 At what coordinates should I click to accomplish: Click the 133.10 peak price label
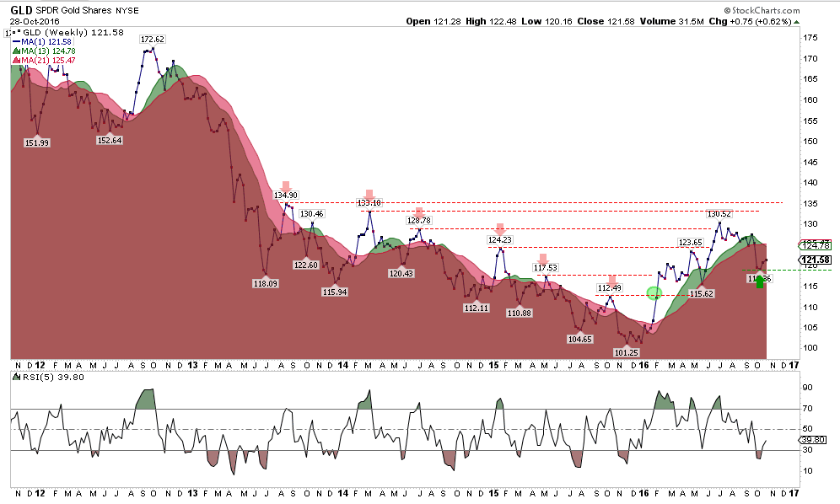[x=369, y=202]
